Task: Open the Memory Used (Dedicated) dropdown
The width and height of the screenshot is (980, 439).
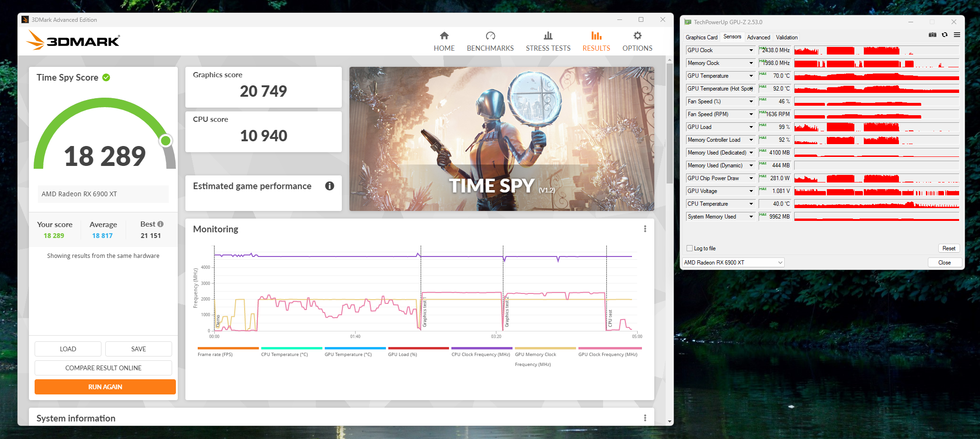Action: coord(751,153)
